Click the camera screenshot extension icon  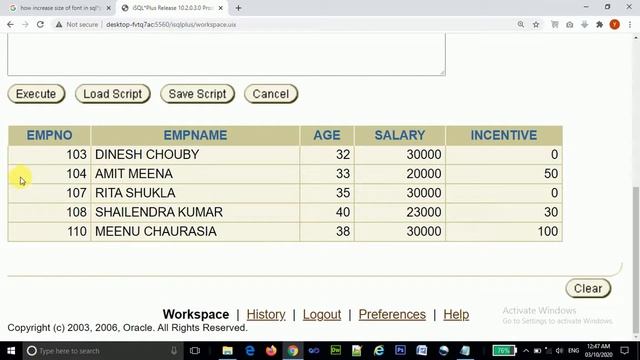570,24
